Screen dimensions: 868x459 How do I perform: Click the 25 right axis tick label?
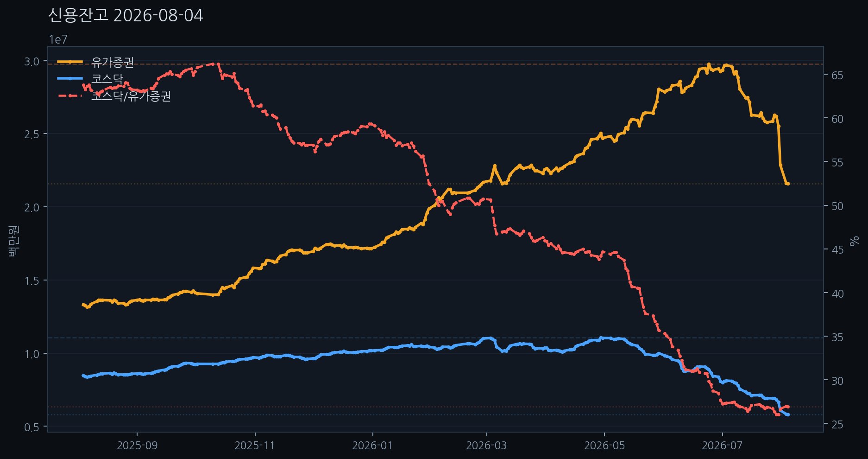pyautogui.click(x=837, y=424)
